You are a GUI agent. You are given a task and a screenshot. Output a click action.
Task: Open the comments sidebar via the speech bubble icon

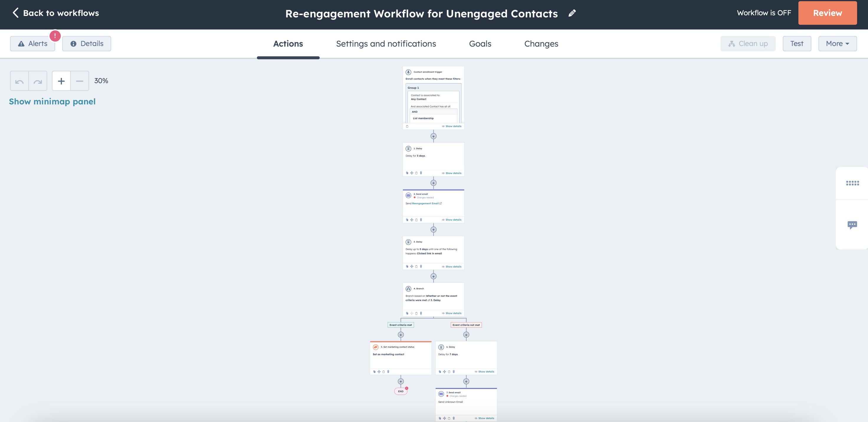coord(852,224)
